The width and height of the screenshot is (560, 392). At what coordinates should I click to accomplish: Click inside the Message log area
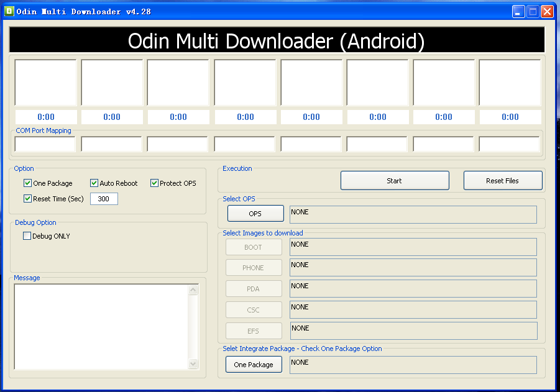101,327
